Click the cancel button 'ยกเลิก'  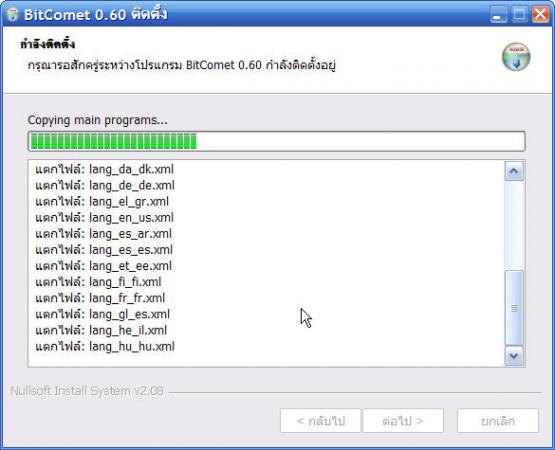click(498, 421)
